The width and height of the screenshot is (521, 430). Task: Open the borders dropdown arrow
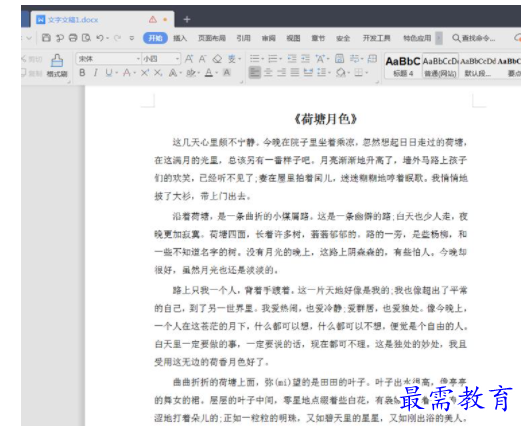367,73
